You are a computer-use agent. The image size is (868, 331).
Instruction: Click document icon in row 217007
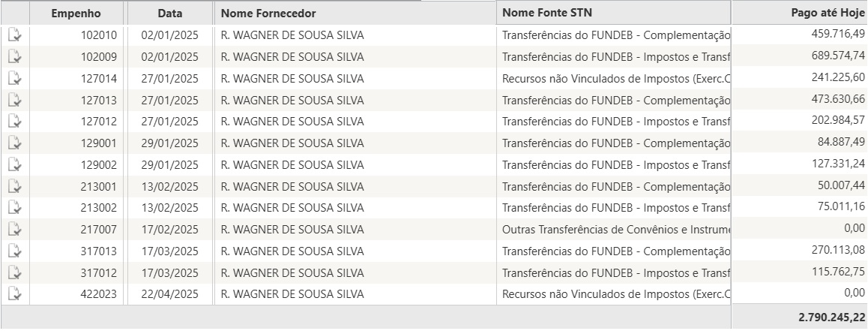point(14,230)
